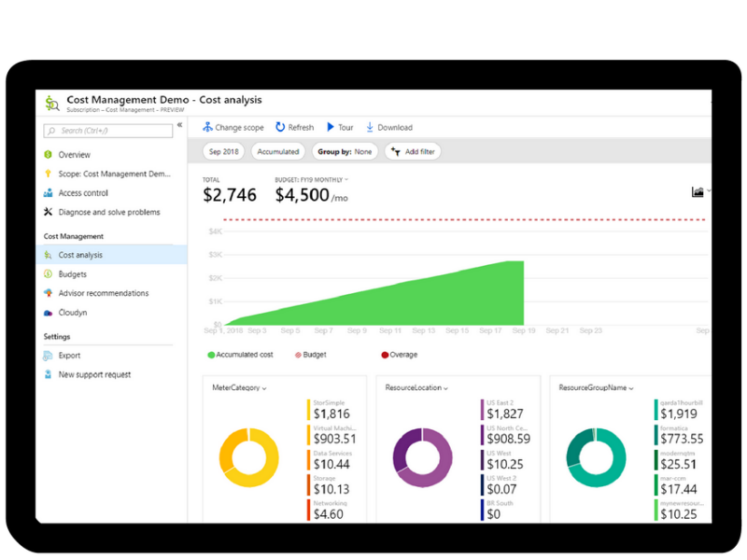The width and height of the screenshot is (747, 560).
Task: Click the $25.51 resource group value
Action: click(679, 464)
